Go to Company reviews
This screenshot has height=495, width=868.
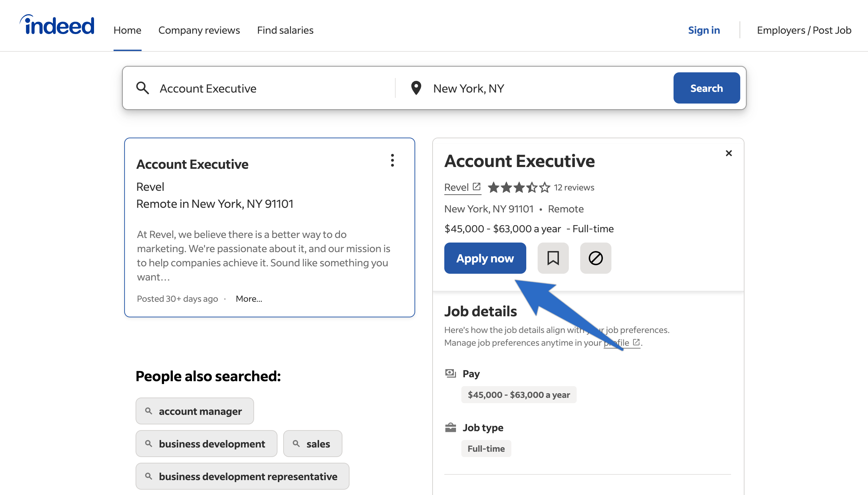(199, 30)
